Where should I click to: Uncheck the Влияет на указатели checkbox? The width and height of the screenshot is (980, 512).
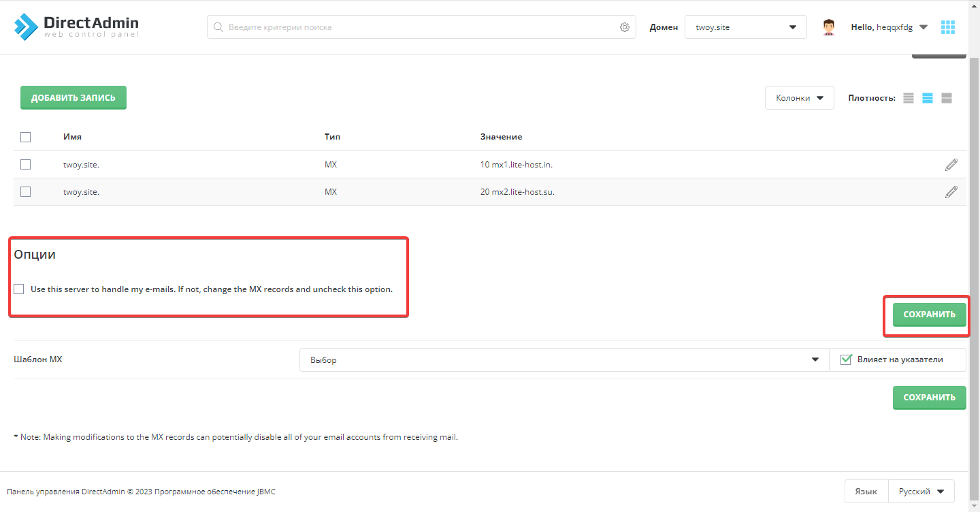tap(847, 359)
